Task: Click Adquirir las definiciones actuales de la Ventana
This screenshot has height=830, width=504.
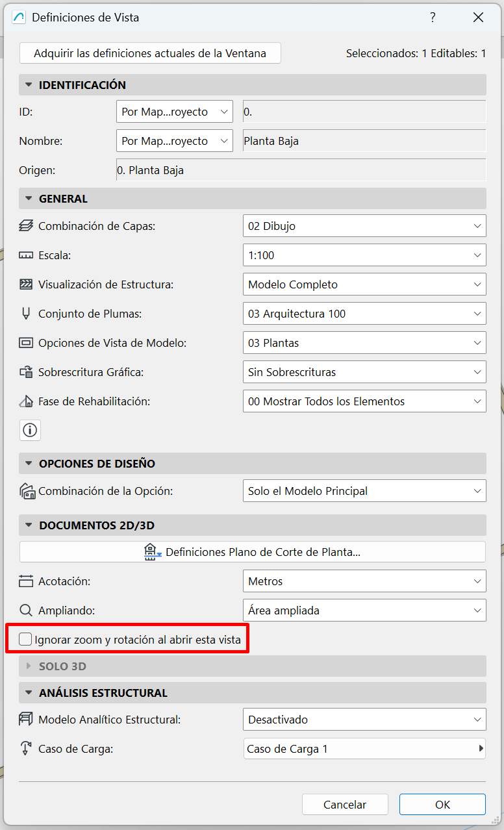Action: click(150, 53)
